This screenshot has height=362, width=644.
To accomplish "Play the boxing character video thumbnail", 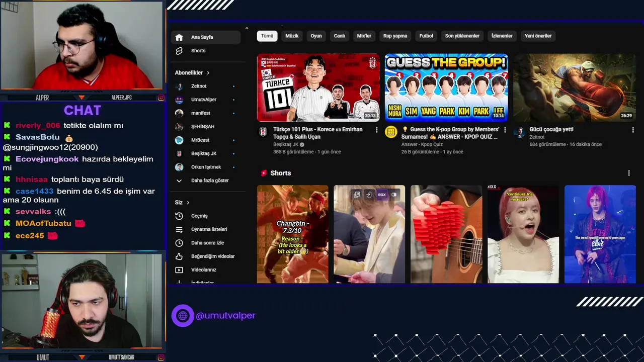I will 575,87.
